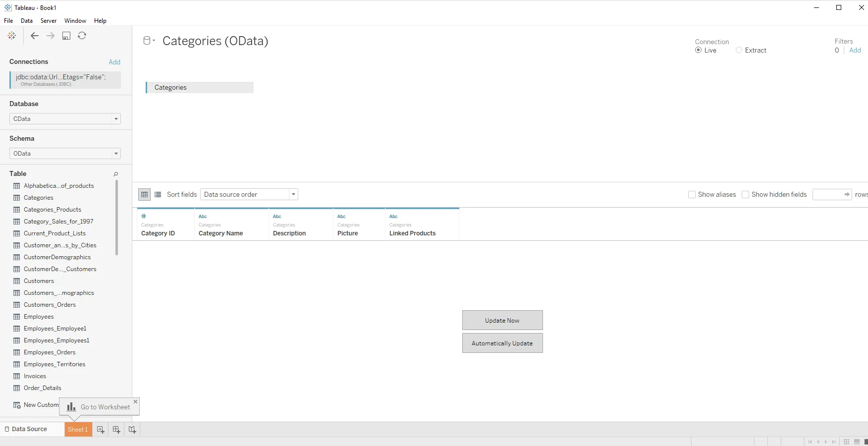Click the New Story icon

click(x=132, y=429)
